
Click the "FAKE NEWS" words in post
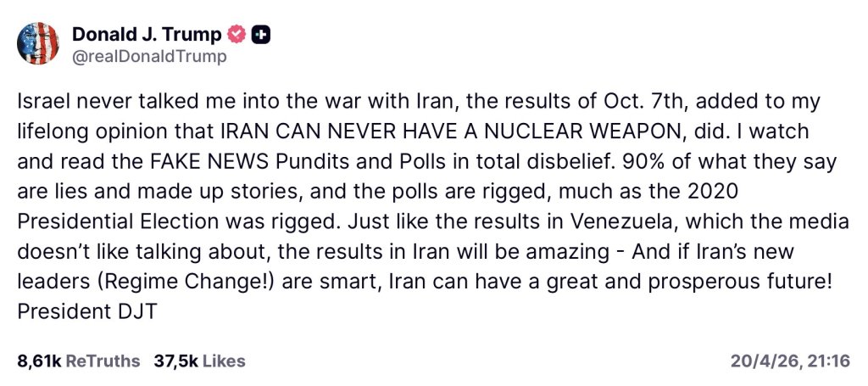tap(210, 161)
